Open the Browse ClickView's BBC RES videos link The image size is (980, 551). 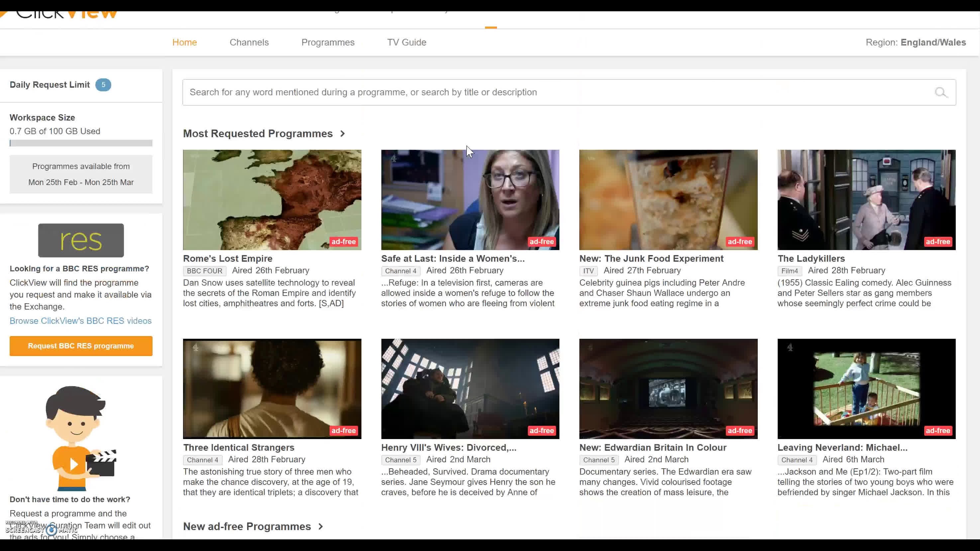coord(81,321)
